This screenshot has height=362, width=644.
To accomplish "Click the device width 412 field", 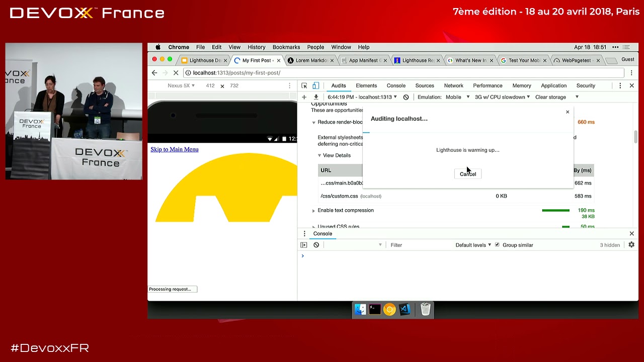I will [210, 86].
